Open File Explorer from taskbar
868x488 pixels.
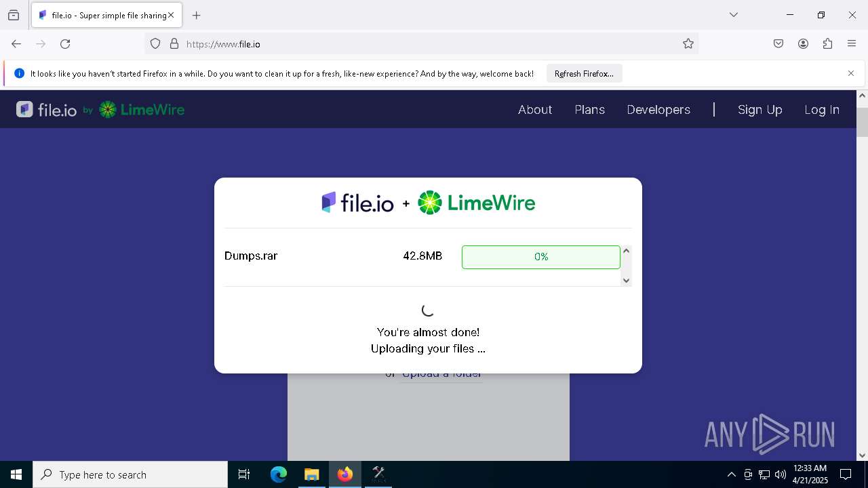[x=311, y=474]
